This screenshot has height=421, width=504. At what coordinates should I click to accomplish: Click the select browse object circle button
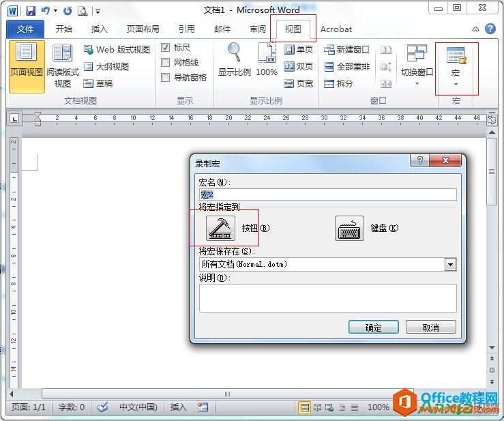point(492,371)
